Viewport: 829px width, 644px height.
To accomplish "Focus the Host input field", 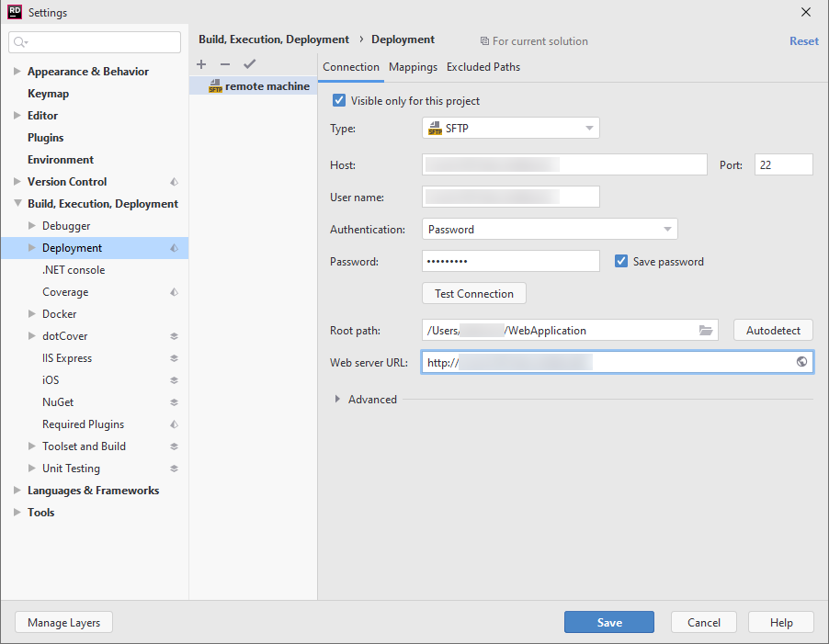I will pos(563,164).
